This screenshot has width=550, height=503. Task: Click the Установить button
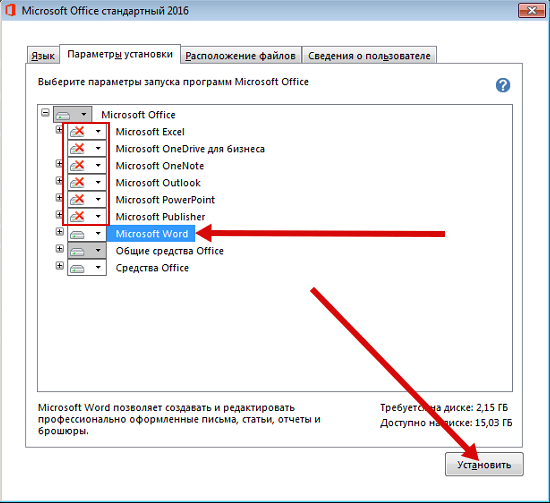[484, 464]
